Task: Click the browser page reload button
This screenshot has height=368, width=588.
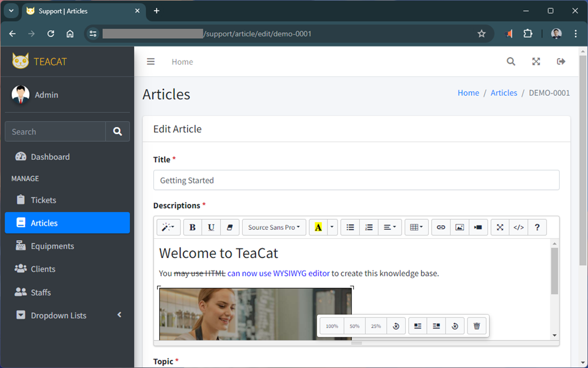Action: click(51, 34)
